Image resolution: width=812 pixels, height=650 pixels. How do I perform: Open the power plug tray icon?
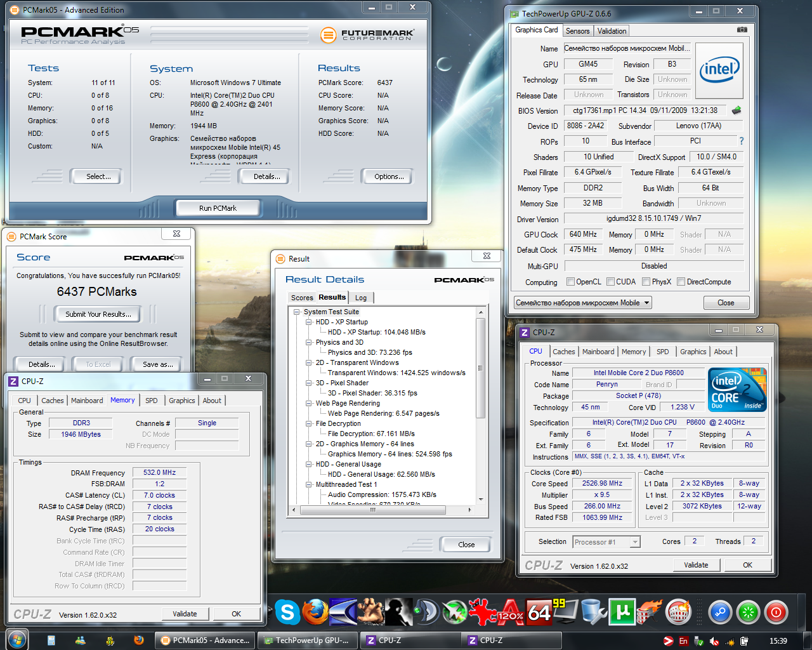(743, 641)
